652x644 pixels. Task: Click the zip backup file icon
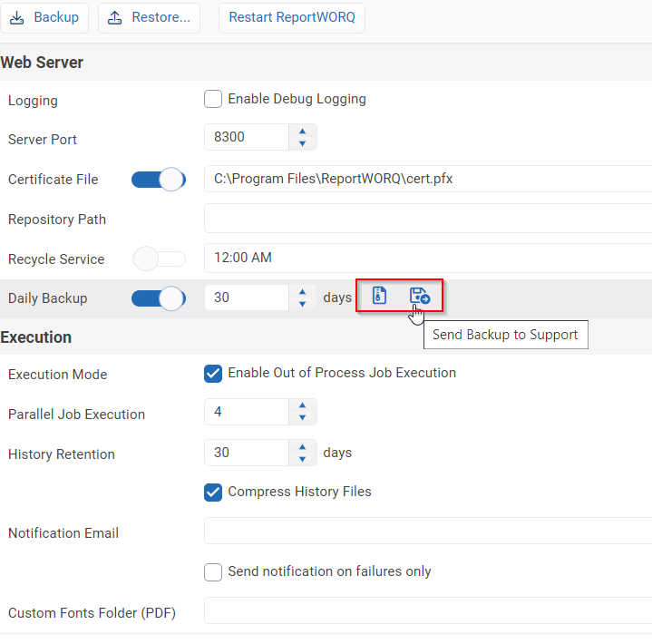pos(380,296)
